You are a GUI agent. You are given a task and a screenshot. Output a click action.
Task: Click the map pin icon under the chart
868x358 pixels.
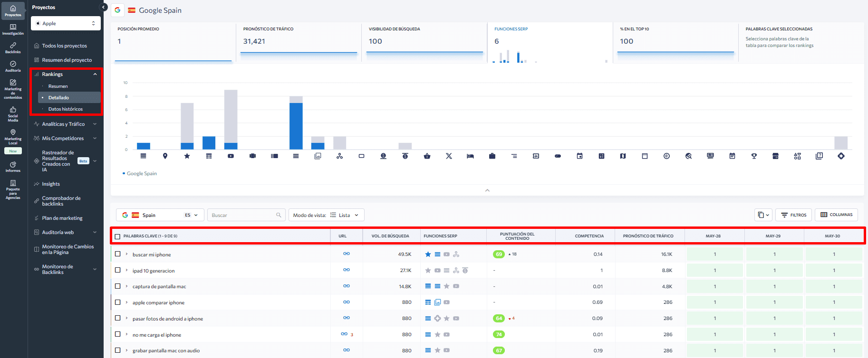tap(165, 156)
